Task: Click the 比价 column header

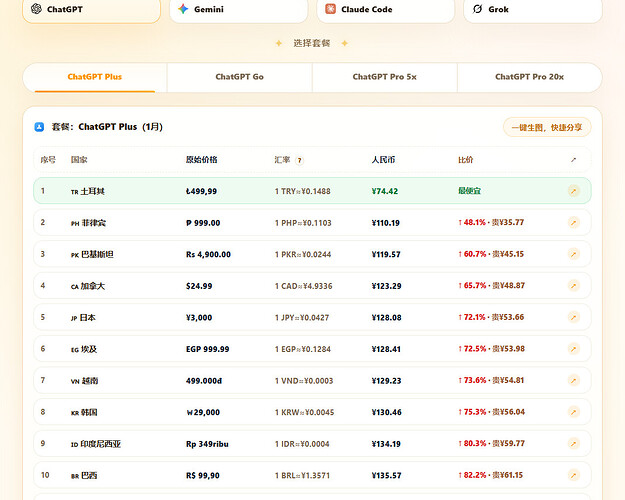Action: pos(466,160)
